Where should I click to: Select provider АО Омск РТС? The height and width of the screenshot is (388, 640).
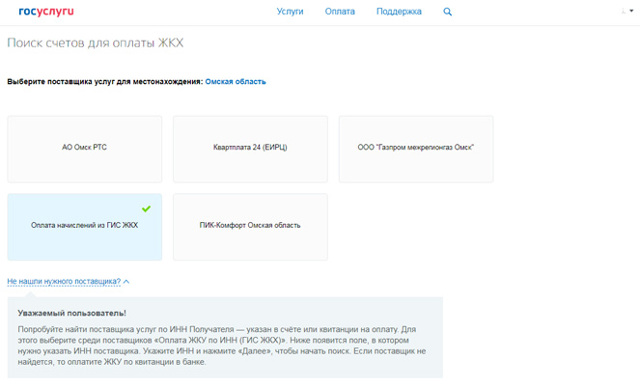pos(84,149)
